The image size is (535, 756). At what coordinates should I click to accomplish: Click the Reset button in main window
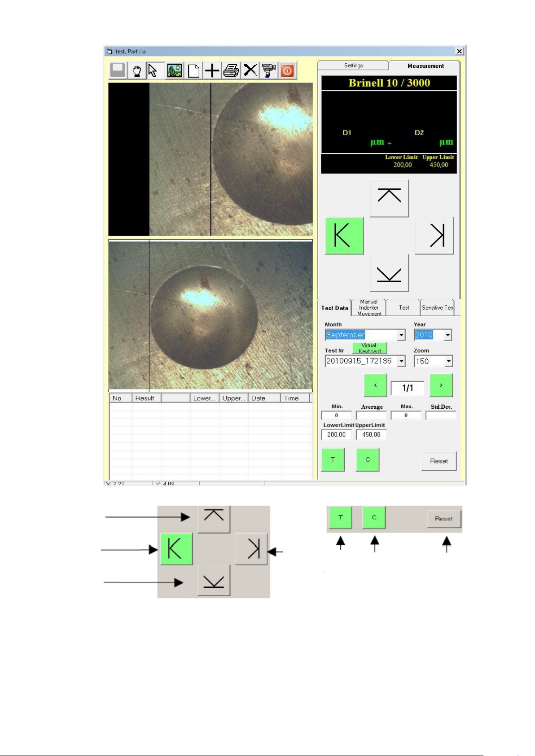point(439,461)
